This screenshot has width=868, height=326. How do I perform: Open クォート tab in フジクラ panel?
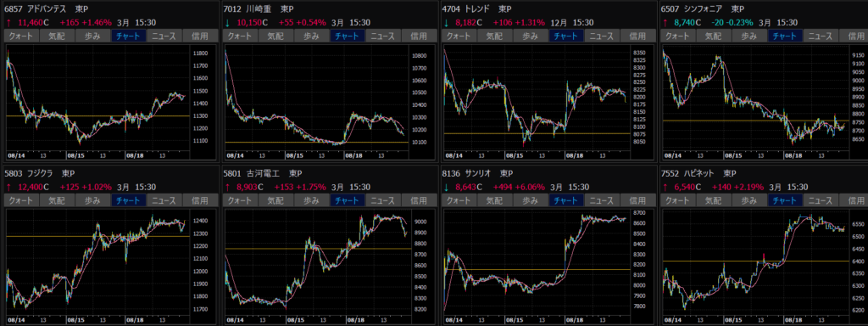[x=21, y=200]
